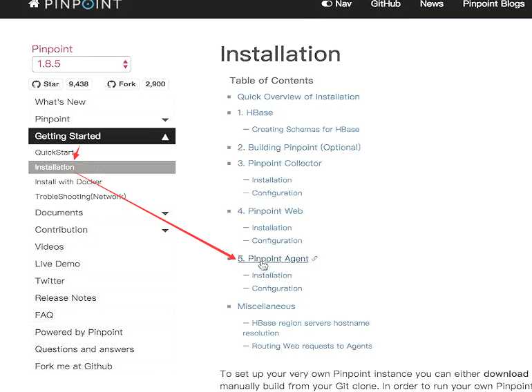Open Fork me at Github link
The width and height of the screenshot is (532, 392).
coord(74,366)
